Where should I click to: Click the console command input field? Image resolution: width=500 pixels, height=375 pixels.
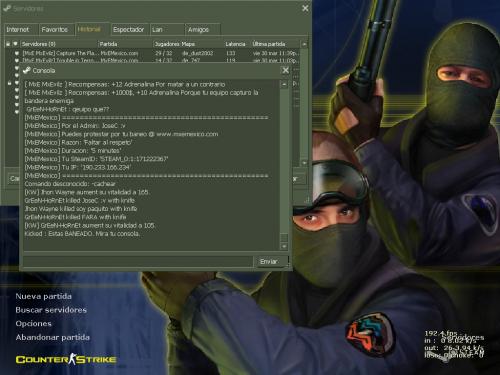138,262
